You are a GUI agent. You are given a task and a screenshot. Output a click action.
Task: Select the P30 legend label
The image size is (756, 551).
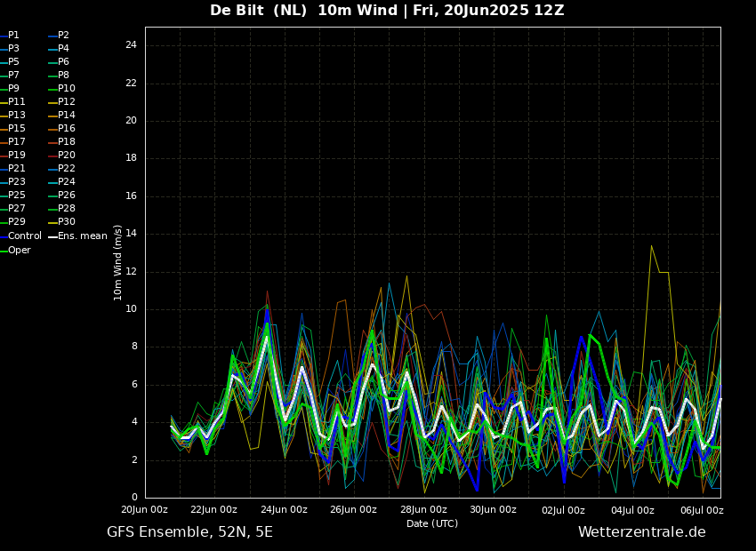click(67, 222)
